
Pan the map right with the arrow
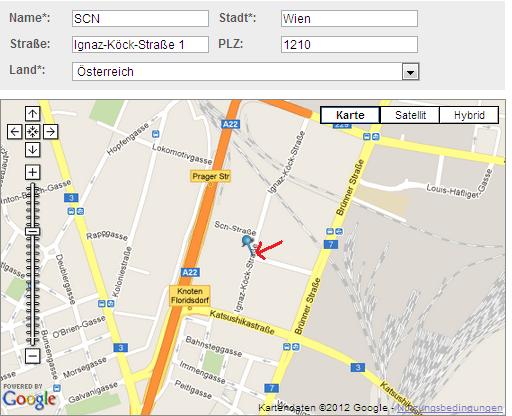tap(50, 132)
